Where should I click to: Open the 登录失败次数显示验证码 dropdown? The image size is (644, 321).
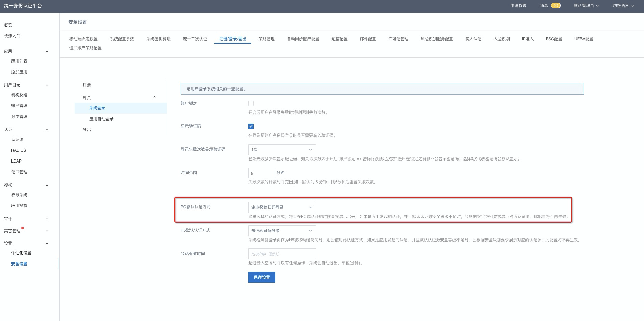[282, 150]
